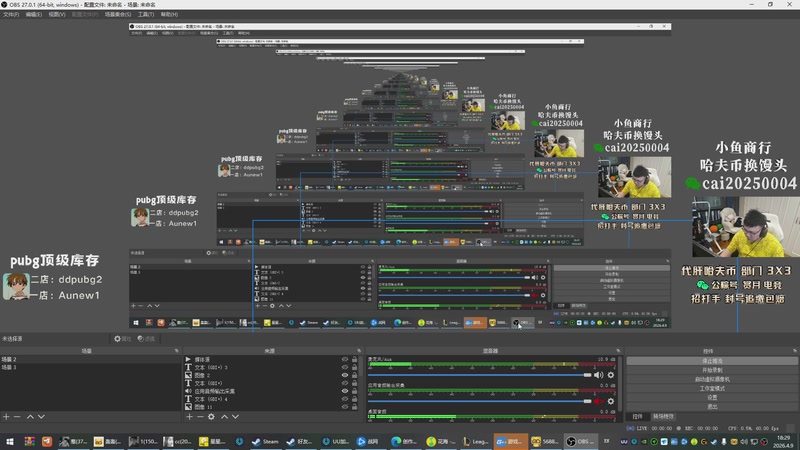The width and height of the screenshot is (800, 450).
Task: Open settings gear for 应用音频输出采集 channel
Action: [611, 402]
